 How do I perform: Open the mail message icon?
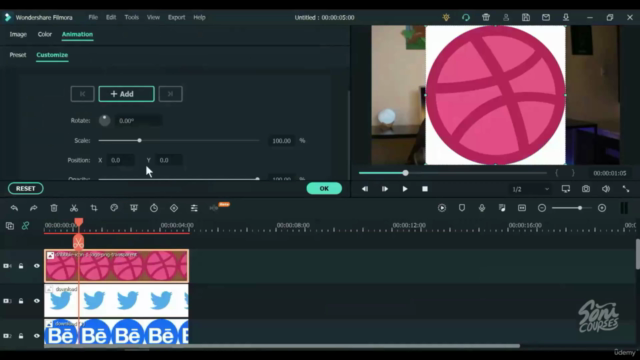(x=546, y=18)
